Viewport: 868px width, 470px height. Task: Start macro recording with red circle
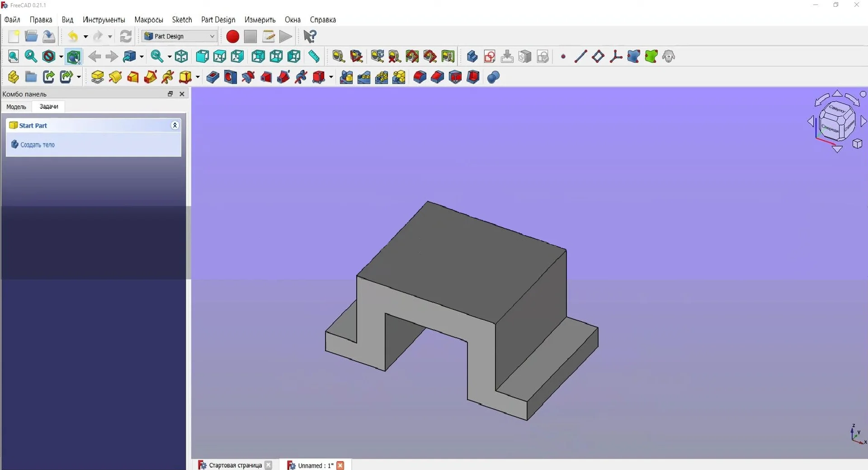click(x=232, y=36)
